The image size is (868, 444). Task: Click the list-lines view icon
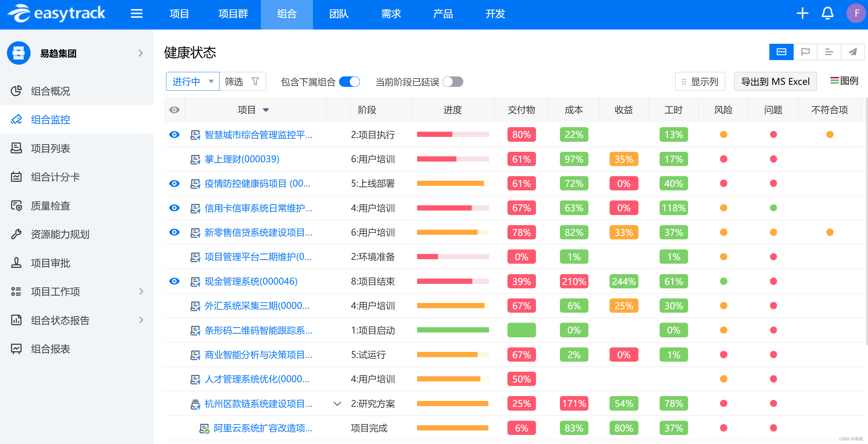tap(829, 52)
